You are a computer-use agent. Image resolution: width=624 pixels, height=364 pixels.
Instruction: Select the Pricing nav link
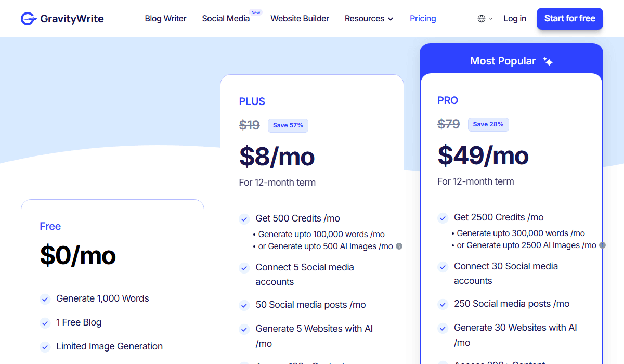[x=423, y=19]
